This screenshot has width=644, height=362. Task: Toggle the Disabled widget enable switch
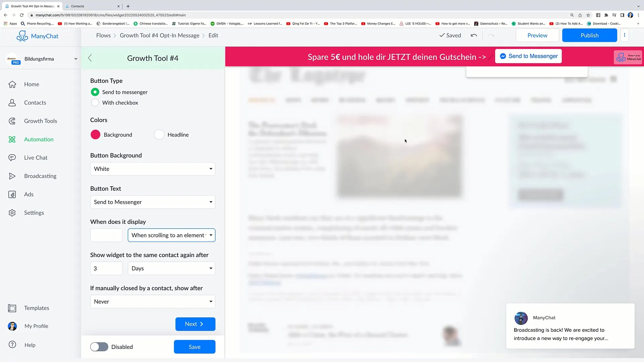click(98, 347)
